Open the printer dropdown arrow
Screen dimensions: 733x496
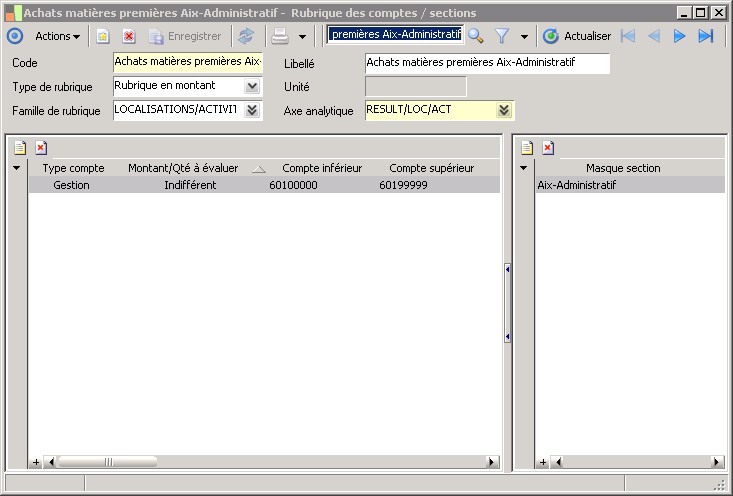[x=302, y=36]
